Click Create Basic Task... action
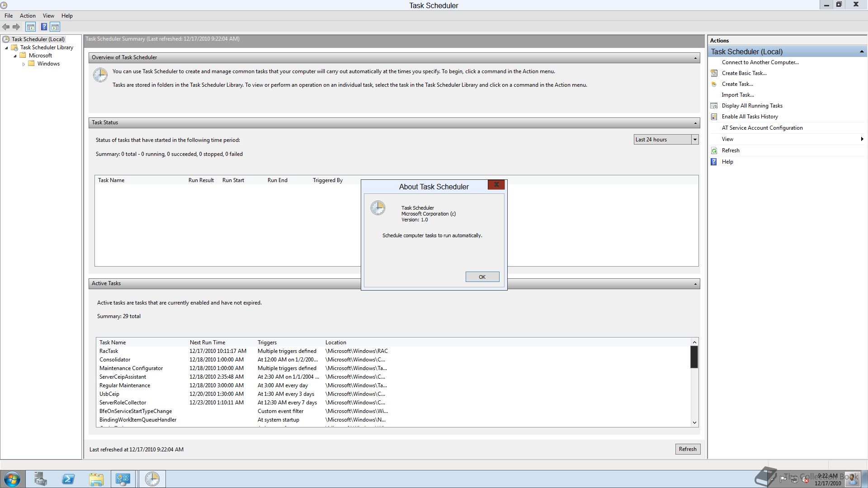 [744, 73]
